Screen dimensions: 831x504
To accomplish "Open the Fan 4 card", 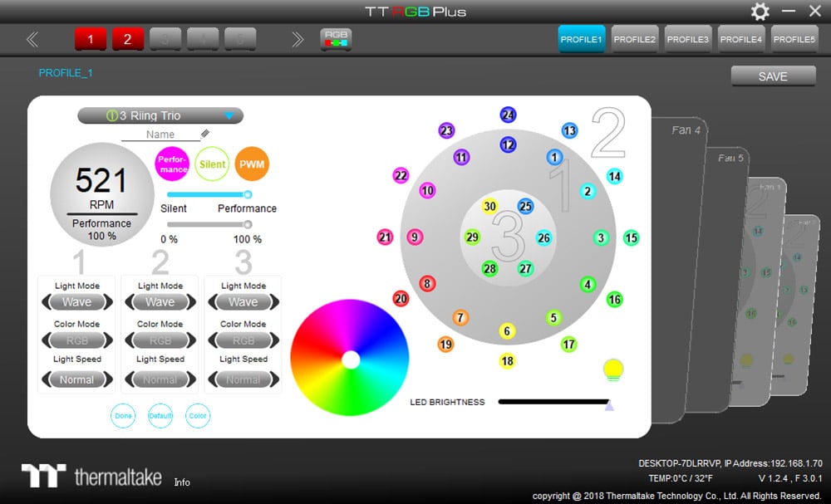I will click(680, 270).
